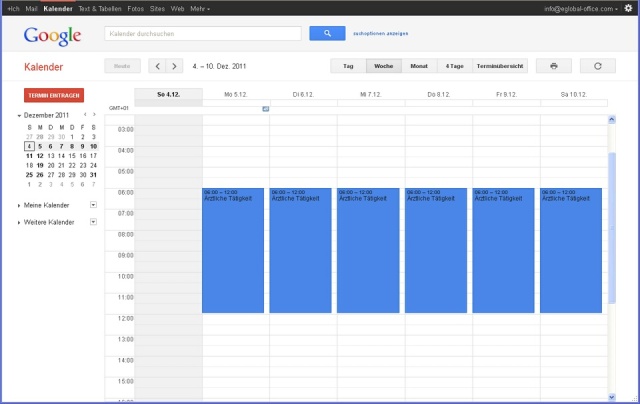This screenshot has height=404, width=640.
Task: Click the blue search magnifier button
Action: [x=327, y=33]
